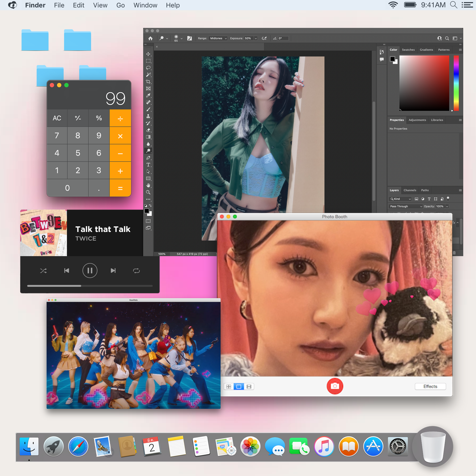Expand the Exposure value dropdown arrow
This screenshot has height=476, width=476.
pos(256,38)
